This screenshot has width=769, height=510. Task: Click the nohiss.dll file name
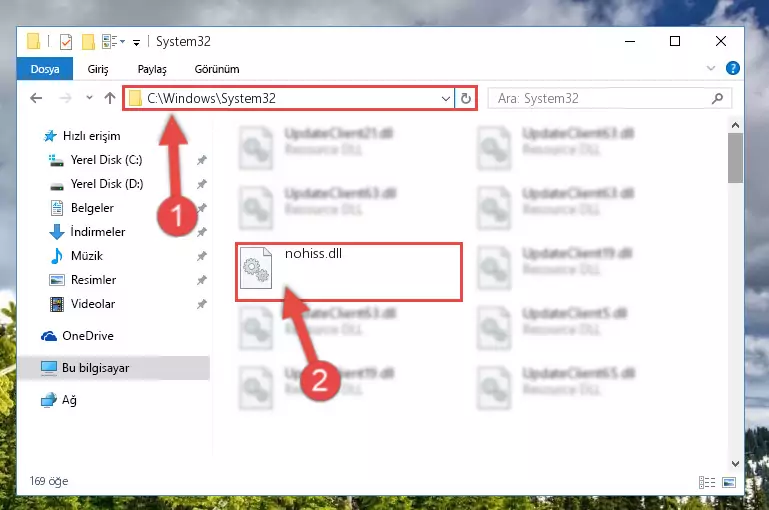313,254
